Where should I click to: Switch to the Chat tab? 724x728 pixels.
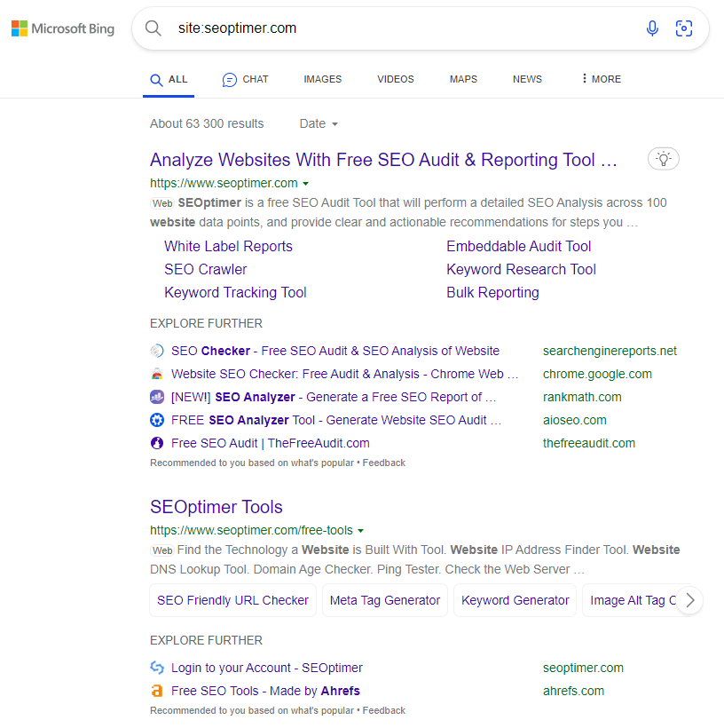click(x=245, y=79)
